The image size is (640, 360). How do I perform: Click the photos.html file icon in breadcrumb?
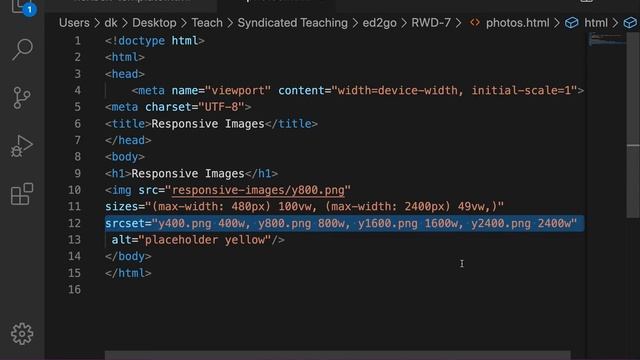475,23
